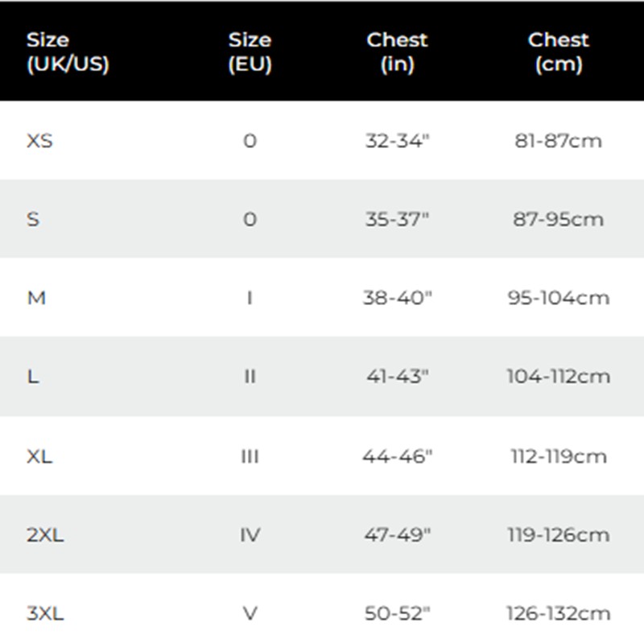Click the 81-87cm chest value
The width and height of the screenshot is (644, 644).
click(x=558, y=141)
